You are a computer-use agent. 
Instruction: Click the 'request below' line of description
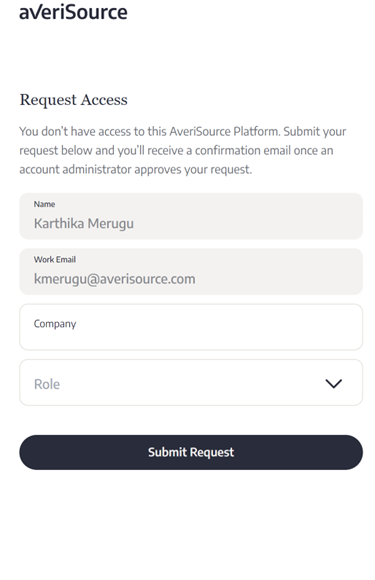click(176, 150)
